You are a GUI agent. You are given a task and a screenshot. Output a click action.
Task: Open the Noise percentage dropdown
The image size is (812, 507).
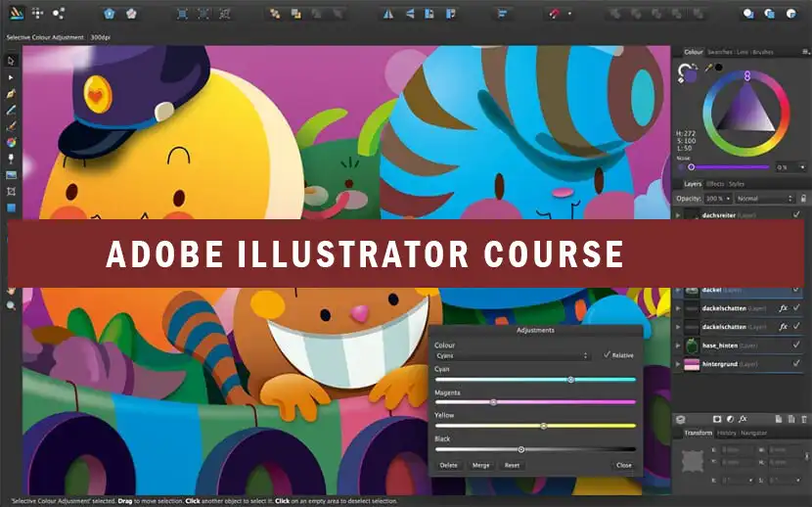802,167
